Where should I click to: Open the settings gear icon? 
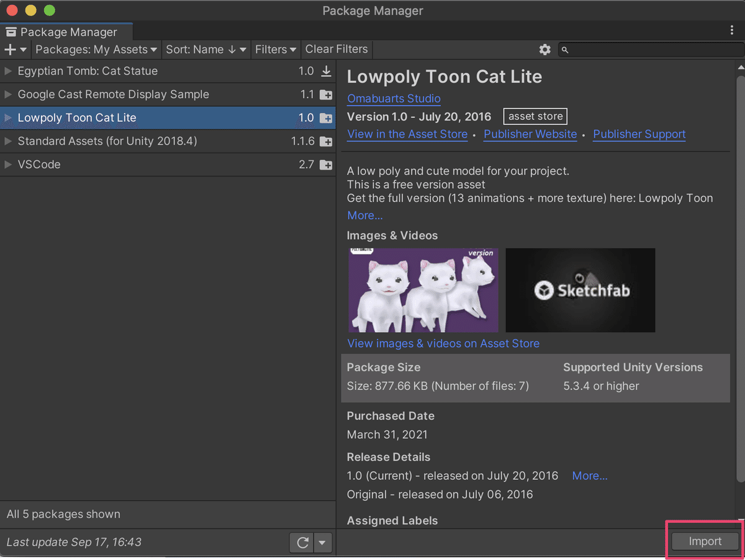(x=545, y=50)
